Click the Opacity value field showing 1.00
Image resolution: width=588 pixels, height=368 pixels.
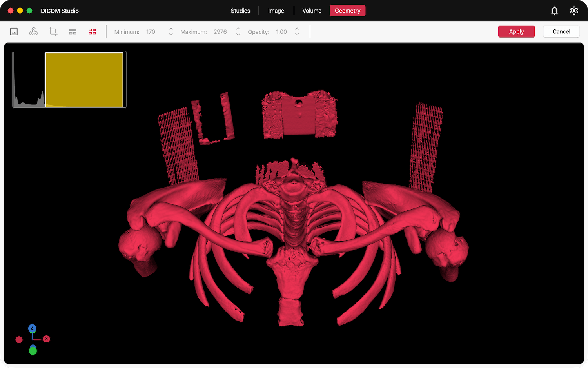(281, 32)
